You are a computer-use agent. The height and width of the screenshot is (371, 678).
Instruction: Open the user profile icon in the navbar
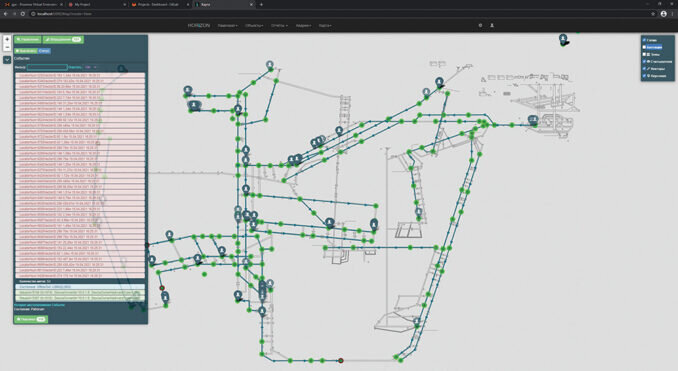tap(492, 26)
